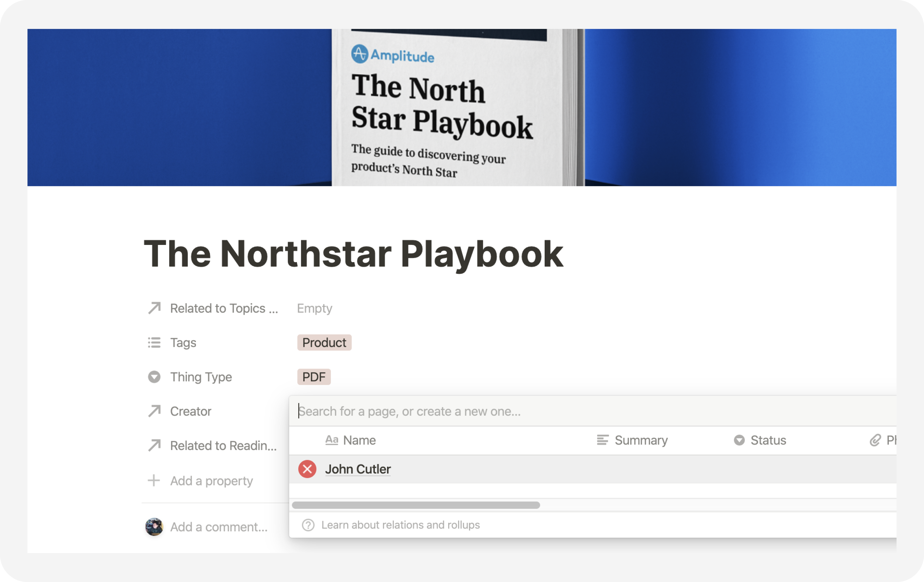Click the Related to Reading relation arrow icon

click(x=154, y=445)
